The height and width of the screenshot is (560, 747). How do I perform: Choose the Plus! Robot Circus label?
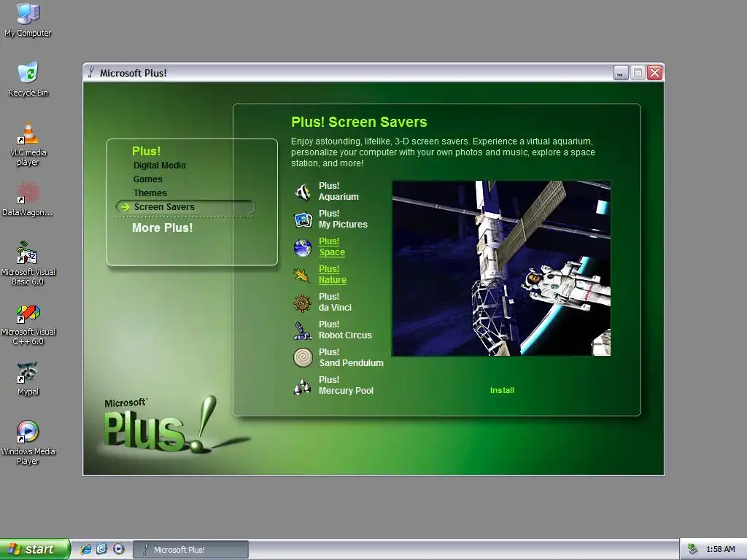pos(345,330)
